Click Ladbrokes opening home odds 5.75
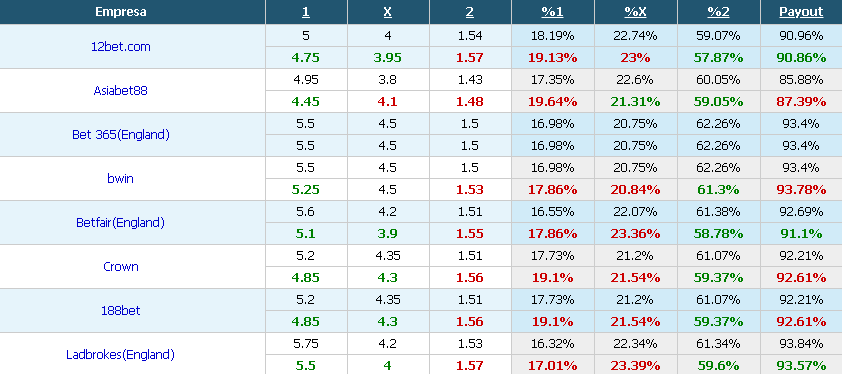This screenshot has width=842, height=374. (x=306, y=343)
